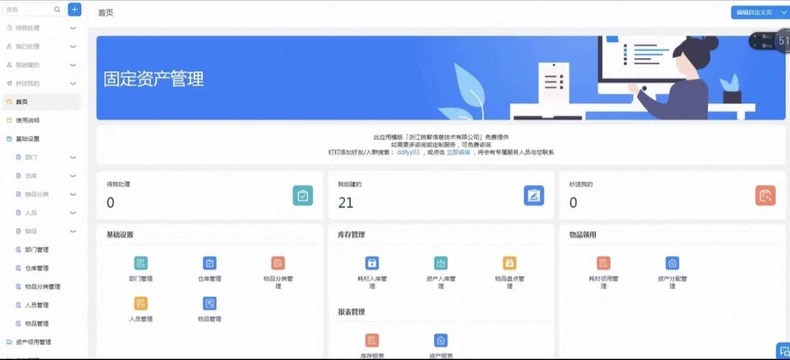Click the magnifier icon in the search box
The height and width of the screenshot is (360, 790).
pos(57,10)
